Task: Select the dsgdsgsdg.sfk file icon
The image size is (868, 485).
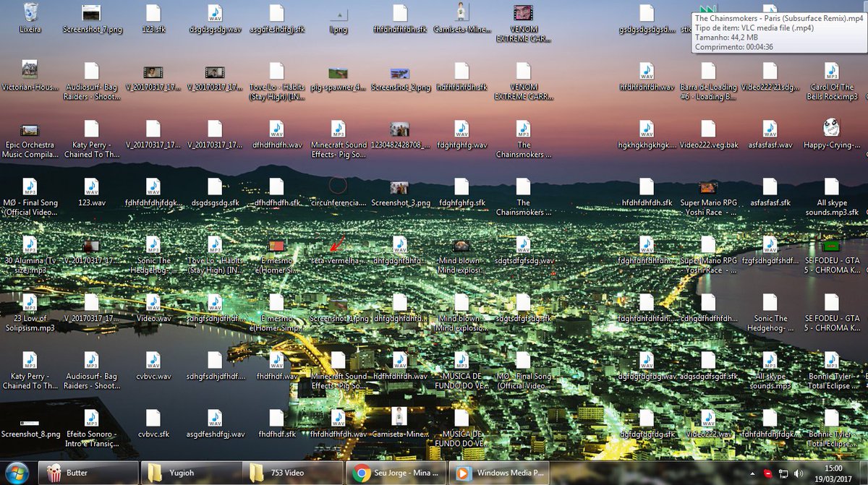Action: (215, 192)
